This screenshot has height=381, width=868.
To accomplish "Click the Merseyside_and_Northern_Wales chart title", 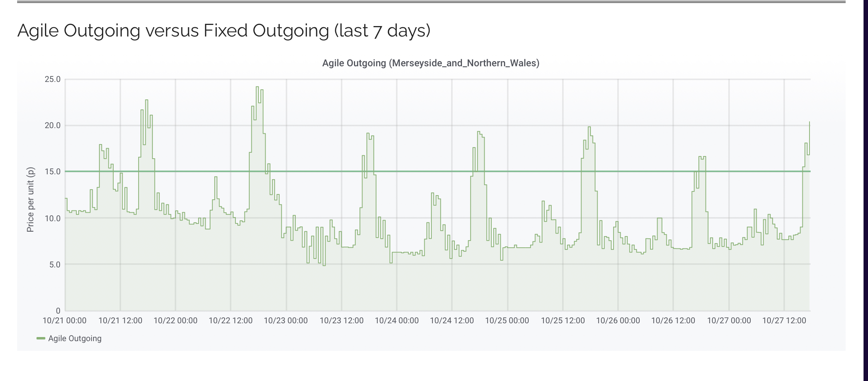I will (x=430, y=63).
